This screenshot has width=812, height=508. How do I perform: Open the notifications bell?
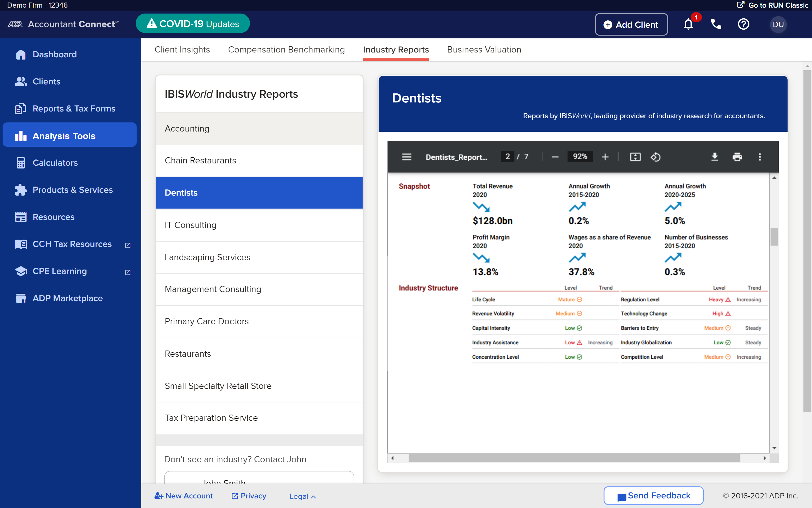point(688,24)
